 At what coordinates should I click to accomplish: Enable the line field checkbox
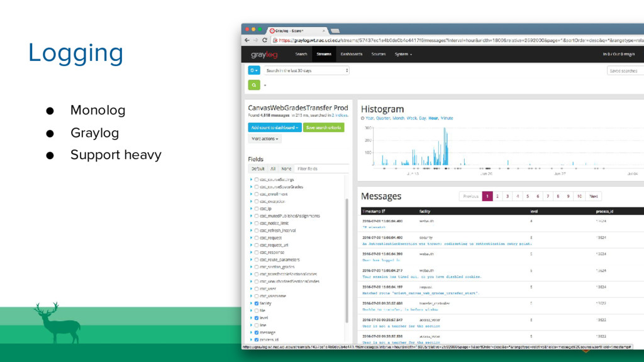257,325
